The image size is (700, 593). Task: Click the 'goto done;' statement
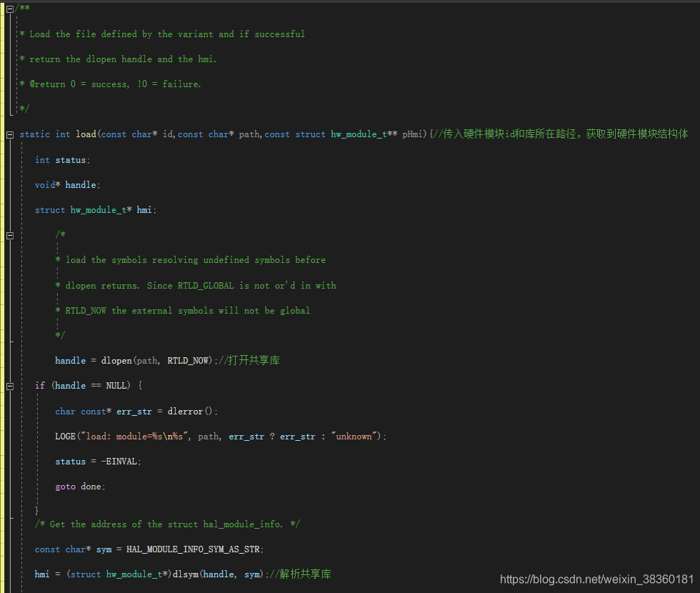click(80, 487)
